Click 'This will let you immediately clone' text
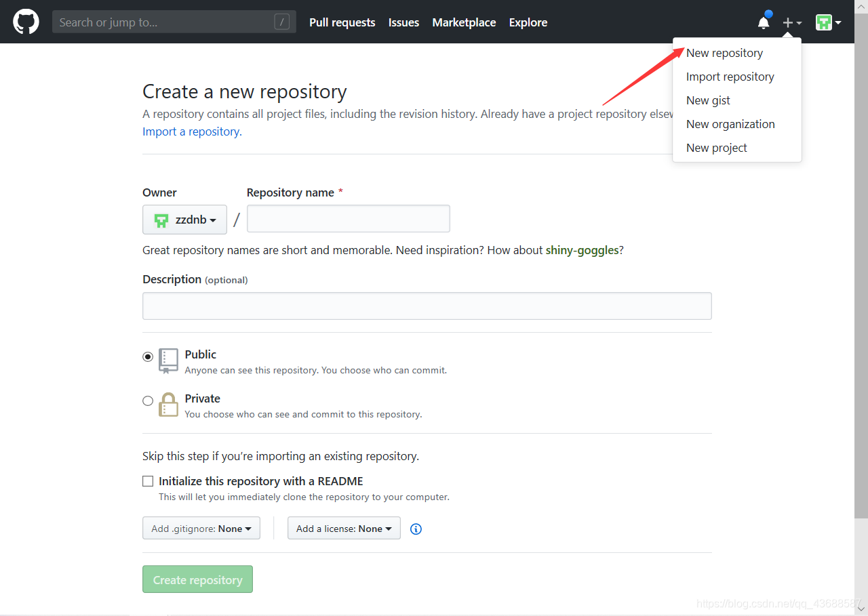The image size is (868, 616). [x=304, y=497]
